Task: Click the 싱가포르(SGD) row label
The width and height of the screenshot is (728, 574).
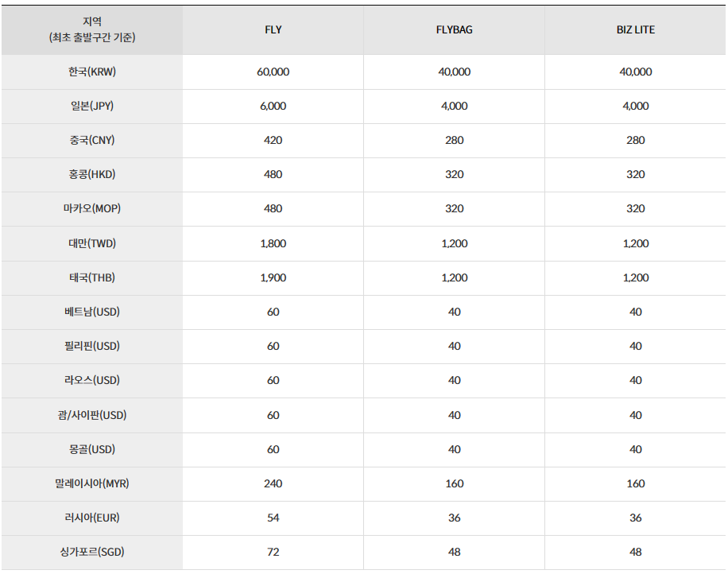Action: (x=92, y=553)
